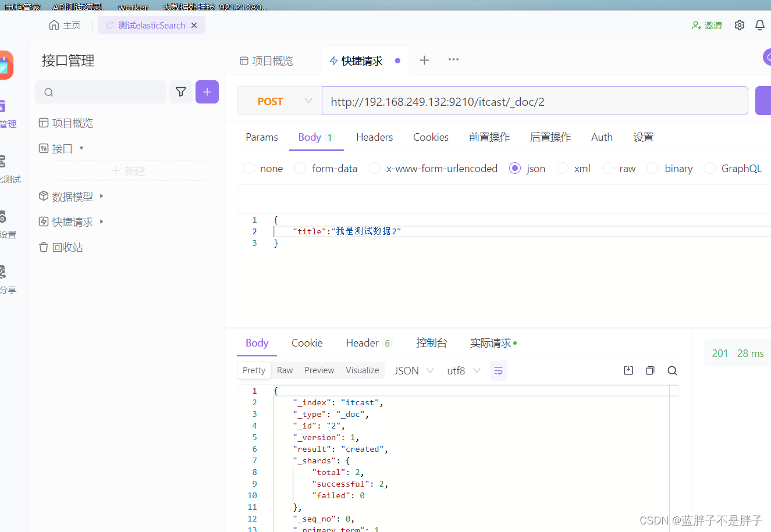Expand the 快捷请求 tree node
Screen dimensions: 771x532
click(x=102, y=222)
